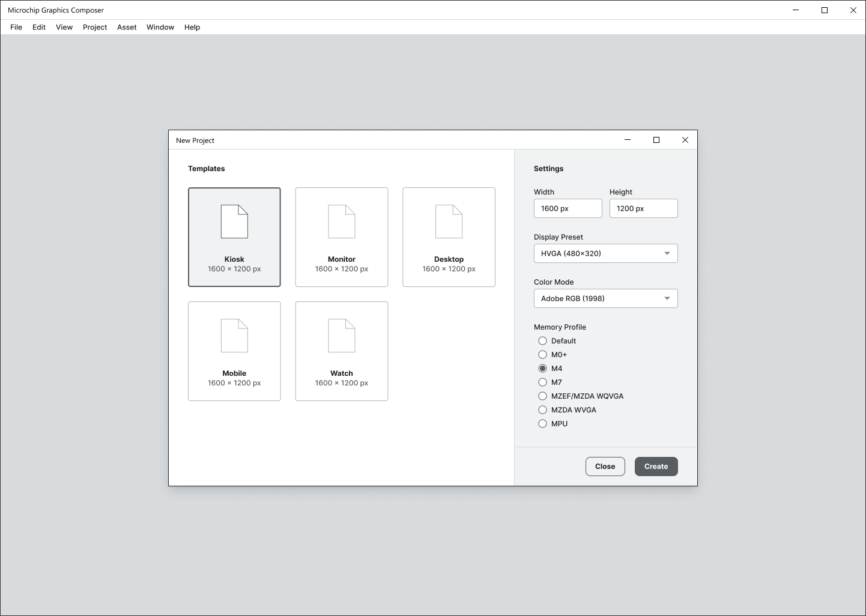Viewport: 866px width, 616px height.
Task: Choose MZDA WVGA memory profile
Action: coord(543,410)
